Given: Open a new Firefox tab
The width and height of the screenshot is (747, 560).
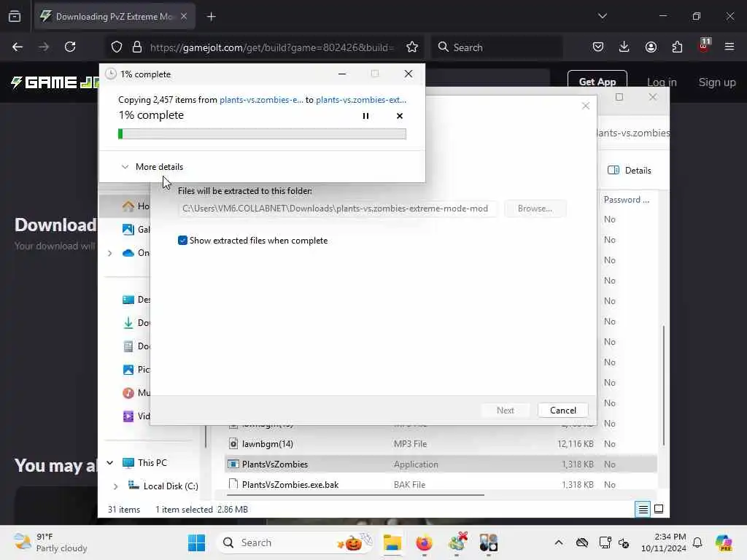Looking at the screenshot, I should (x=211, y=17).
